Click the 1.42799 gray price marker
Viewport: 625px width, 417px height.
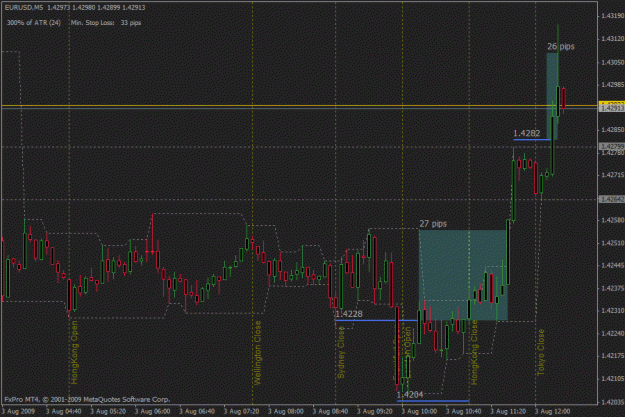[x=612, y=147]
